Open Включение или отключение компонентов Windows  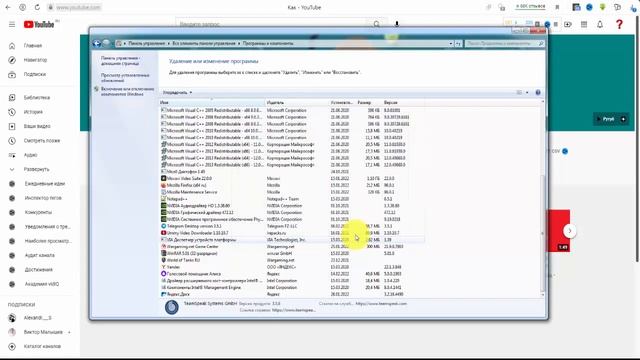click(127, 91)
